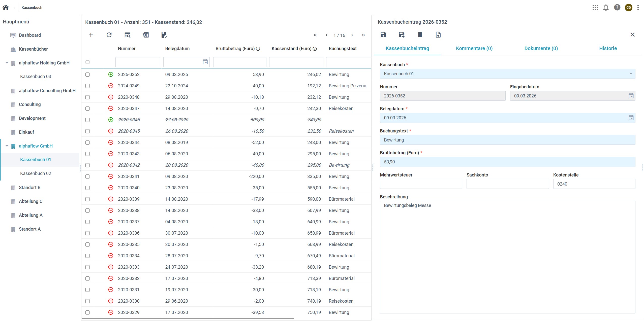This screenshot has width=644, height=321.
Task: Save the Kassenbucheintrag with disk icon
Action: (x=383, y=35)
